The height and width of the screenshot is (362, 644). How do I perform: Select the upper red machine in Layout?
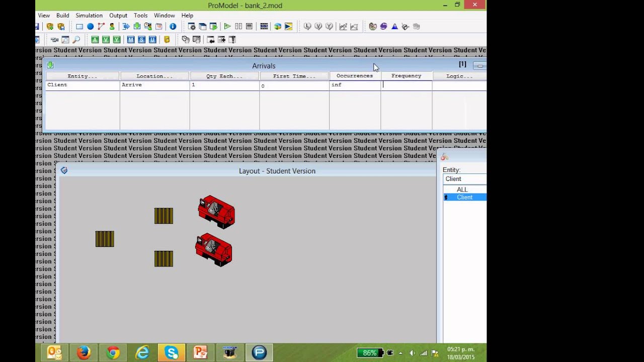coord(216,212)
